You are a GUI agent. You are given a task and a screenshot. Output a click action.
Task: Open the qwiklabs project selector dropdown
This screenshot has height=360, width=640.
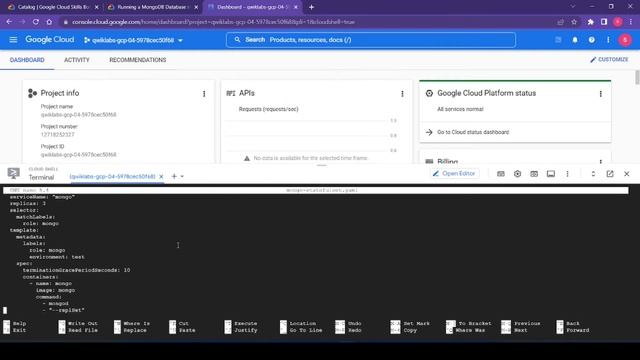pos(133,40)
